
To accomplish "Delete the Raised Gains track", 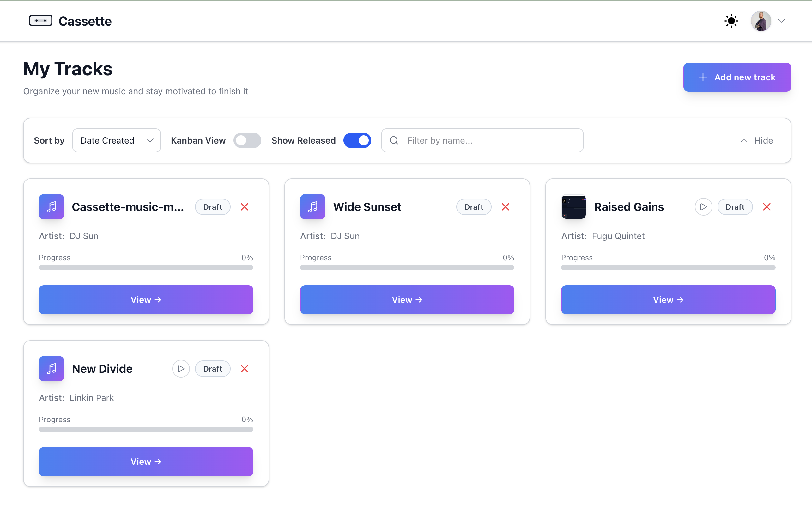I will pyautogui.click(x=767, y=207).
